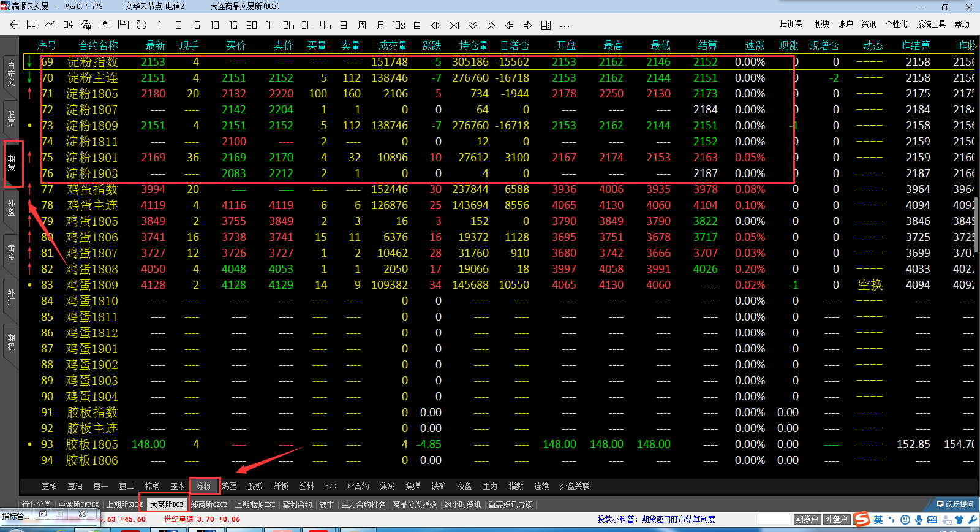Click the double chevron up icon
This screenshot has width=980, height=532.
(x=491, y=25)
